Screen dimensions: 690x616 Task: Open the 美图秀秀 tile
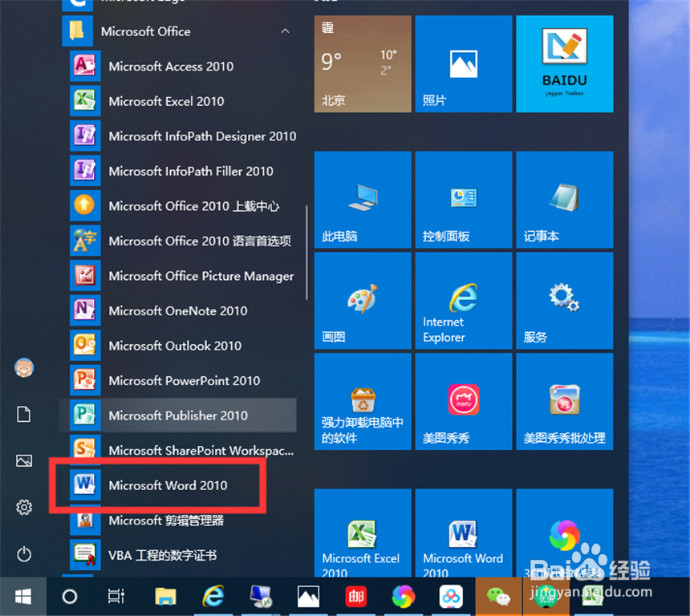coord(464,401)
